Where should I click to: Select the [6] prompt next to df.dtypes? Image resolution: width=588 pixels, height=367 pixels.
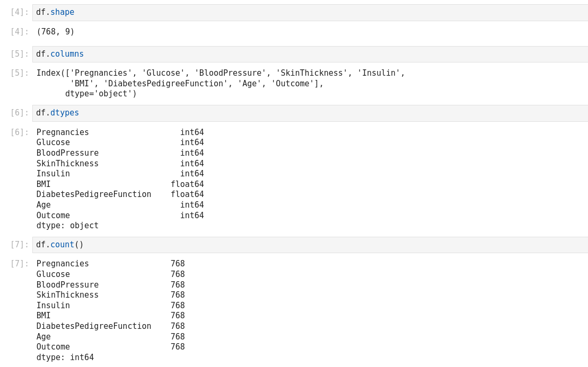[x=19, y=113]
